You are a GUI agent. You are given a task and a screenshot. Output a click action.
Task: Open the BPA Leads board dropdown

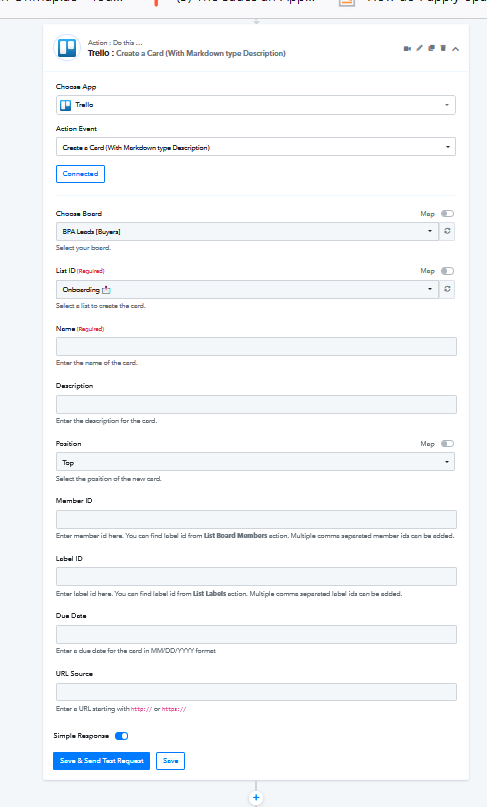247,232
